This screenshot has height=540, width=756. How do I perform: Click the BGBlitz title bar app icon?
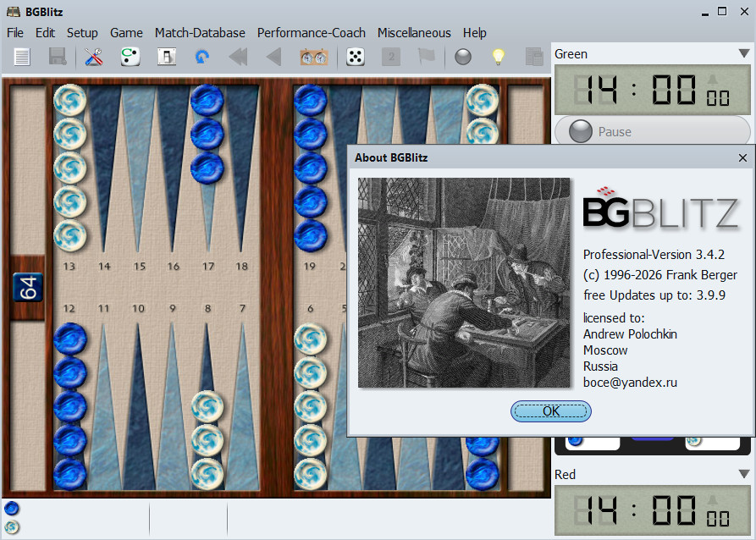point(14,12)
